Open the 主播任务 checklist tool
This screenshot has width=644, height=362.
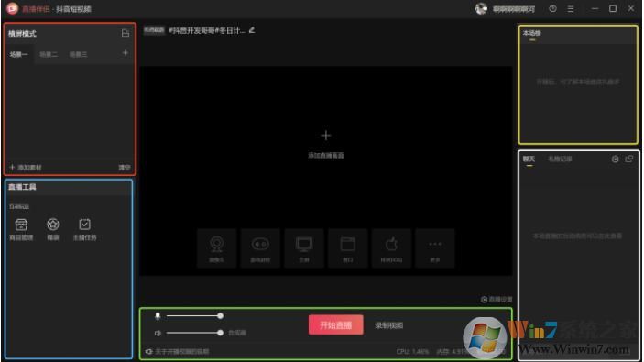coord(84,229)
